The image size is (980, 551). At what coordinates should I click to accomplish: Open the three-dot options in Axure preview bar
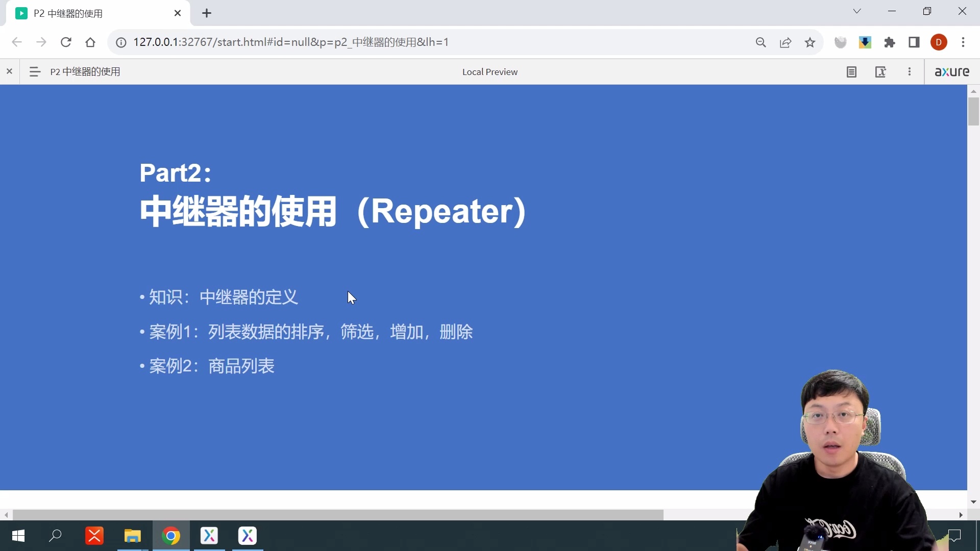coord(910,71)
